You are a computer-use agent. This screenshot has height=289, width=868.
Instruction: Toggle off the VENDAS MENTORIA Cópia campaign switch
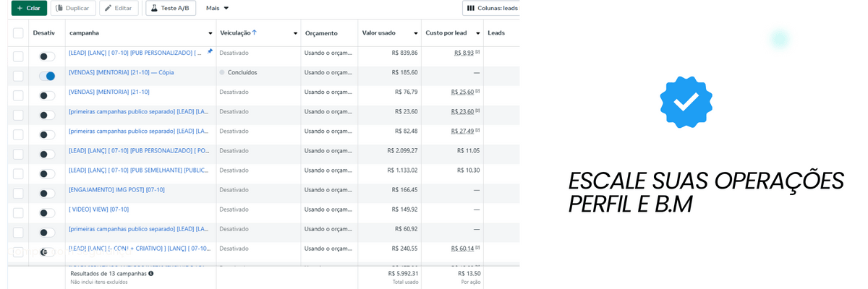[47, 76]
